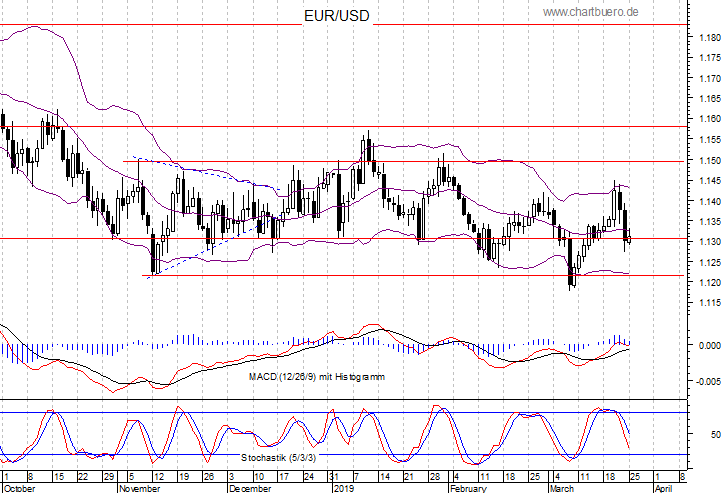Click date label 10 in December
The width and height of the screenshot is (723, 493).
259,477
